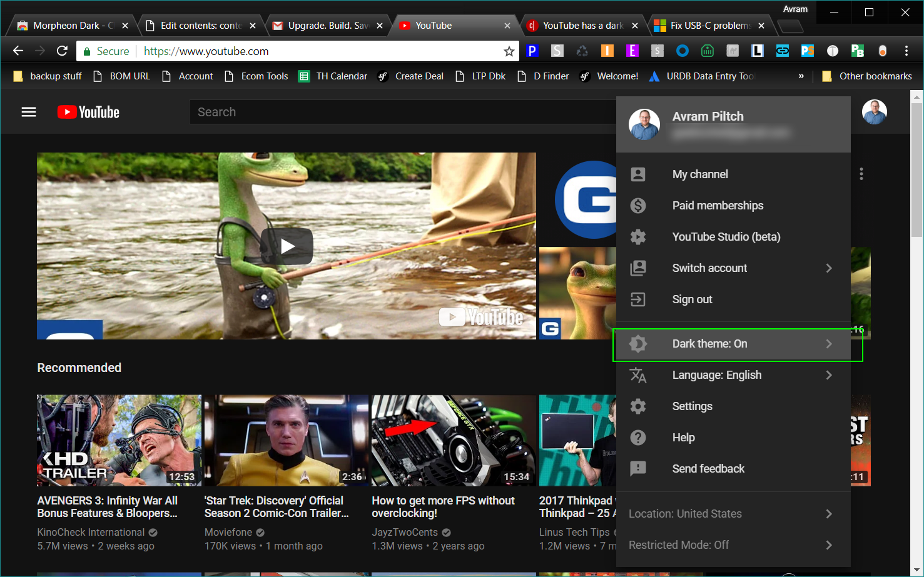
Task: Click the YouTube Studio gear icon
Action: [638, 237]
